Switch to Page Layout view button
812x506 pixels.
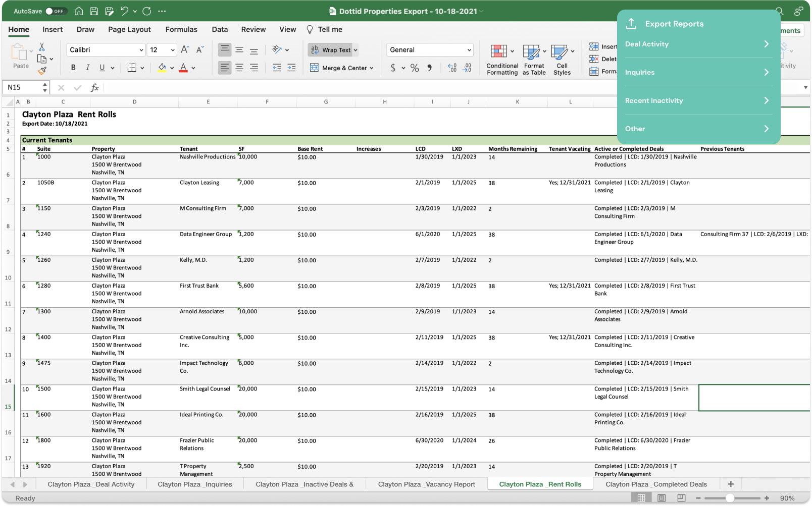(662, 498)
